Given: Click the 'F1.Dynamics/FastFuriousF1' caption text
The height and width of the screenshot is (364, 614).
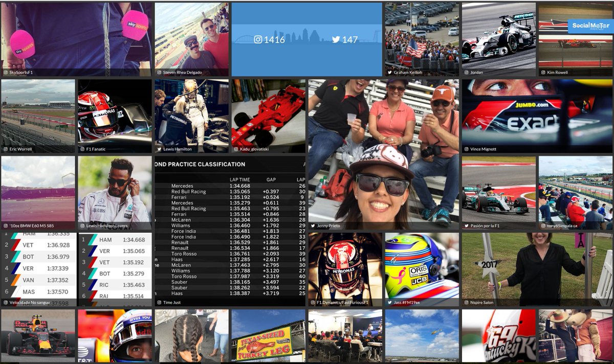Looking at the screenshot, I should point(342,303).
